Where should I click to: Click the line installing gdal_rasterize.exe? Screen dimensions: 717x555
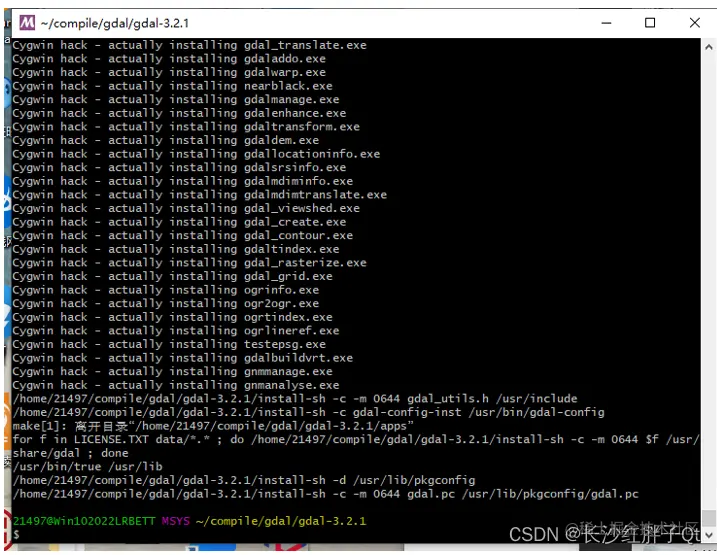189,263
